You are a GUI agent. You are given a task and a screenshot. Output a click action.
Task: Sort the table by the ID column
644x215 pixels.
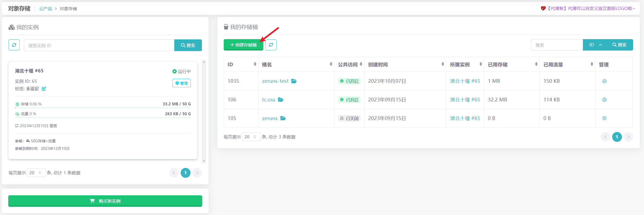point(255,64)
